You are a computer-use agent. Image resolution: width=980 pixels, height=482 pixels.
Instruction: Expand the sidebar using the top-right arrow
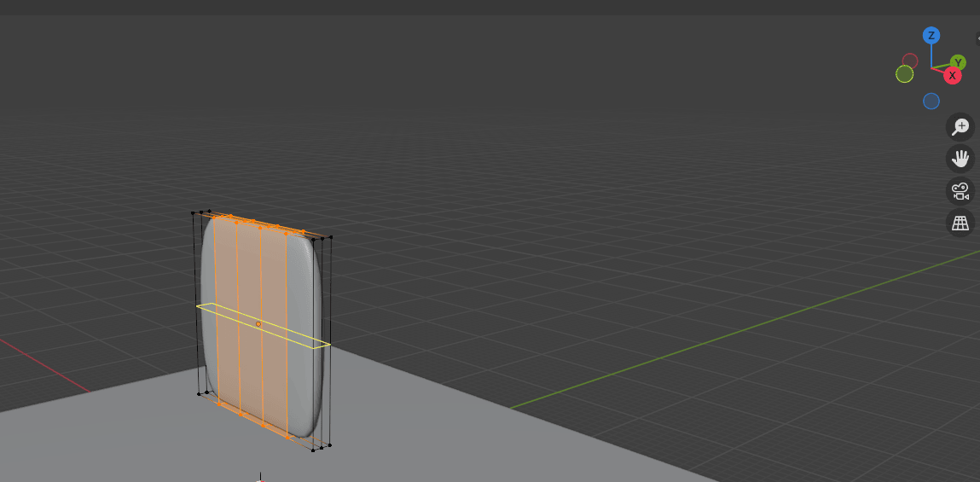tap(977, 38)
